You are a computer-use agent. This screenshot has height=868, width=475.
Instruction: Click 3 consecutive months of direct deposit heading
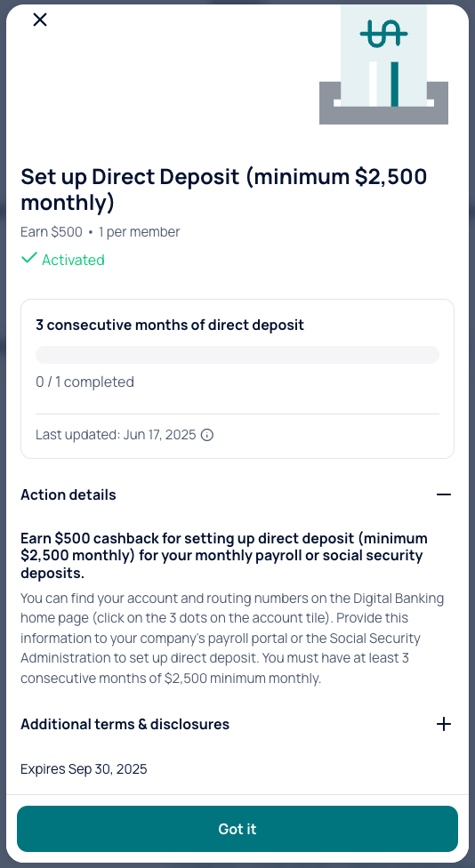(170, 325)
